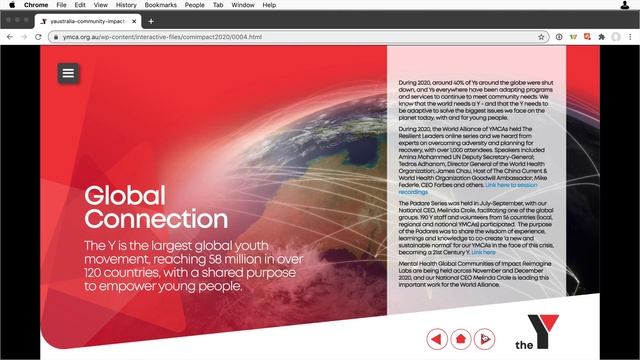Open the Help menu
640x360 pixels.
point(269,5)
